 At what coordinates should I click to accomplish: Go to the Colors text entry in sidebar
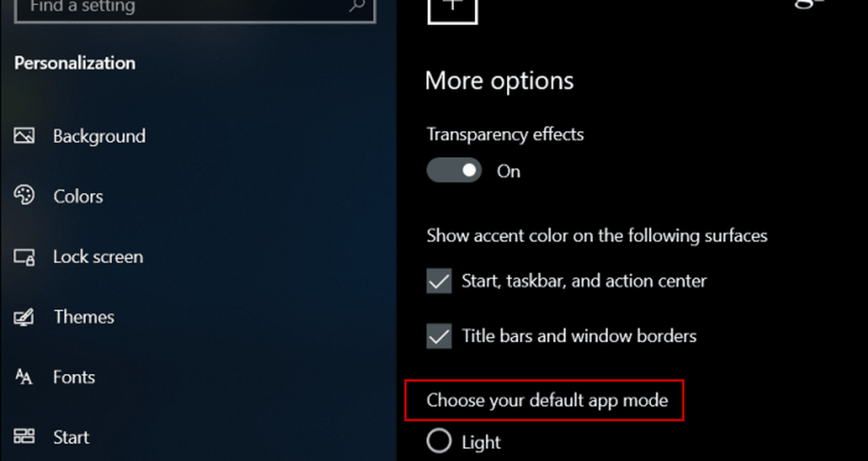pos(78,196)
